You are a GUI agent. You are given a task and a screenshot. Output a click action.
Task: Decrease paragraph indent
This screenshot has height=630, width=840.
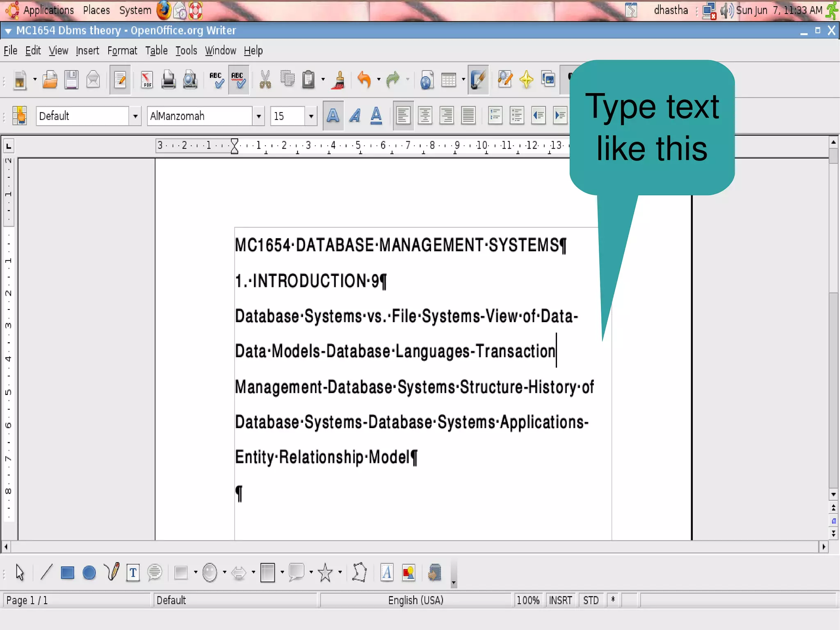point(538,116)
